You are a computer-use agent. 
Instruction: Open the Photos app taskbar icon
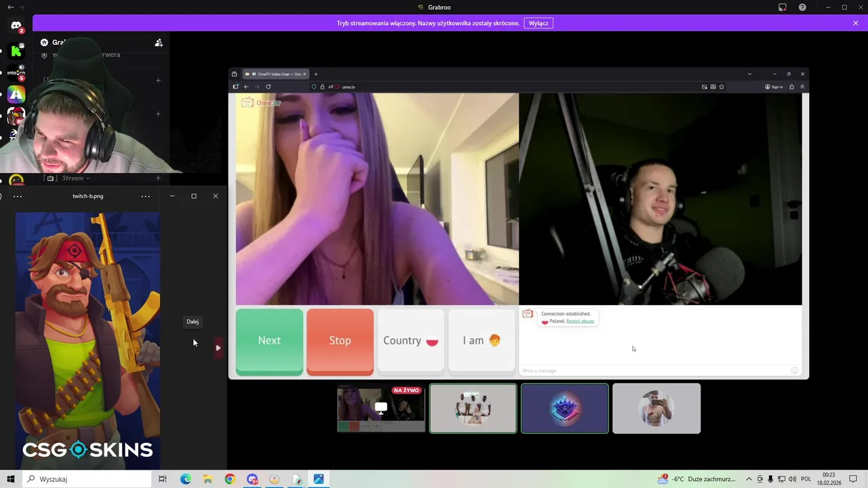319,479
